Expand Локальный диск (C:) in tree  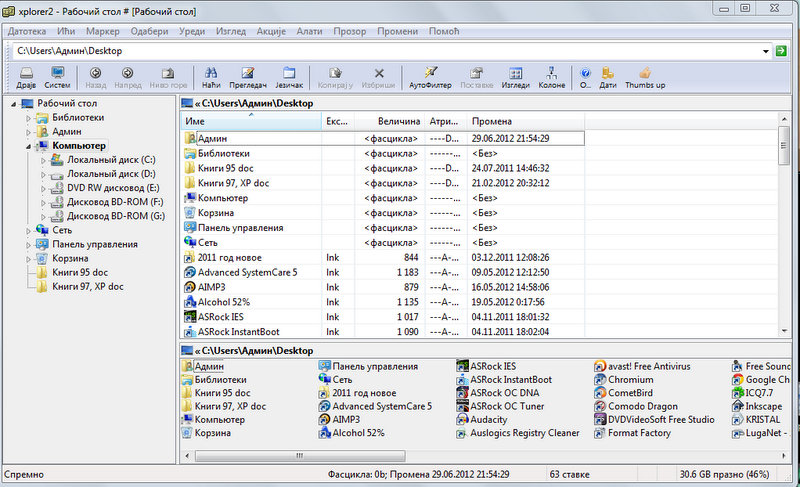[x=43, y=160]
